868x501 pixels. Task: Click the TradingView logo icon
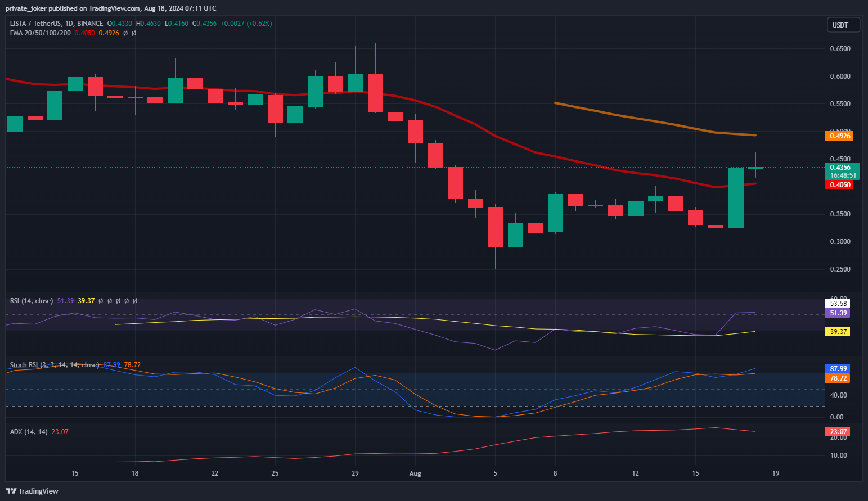(x=11, y=491)
